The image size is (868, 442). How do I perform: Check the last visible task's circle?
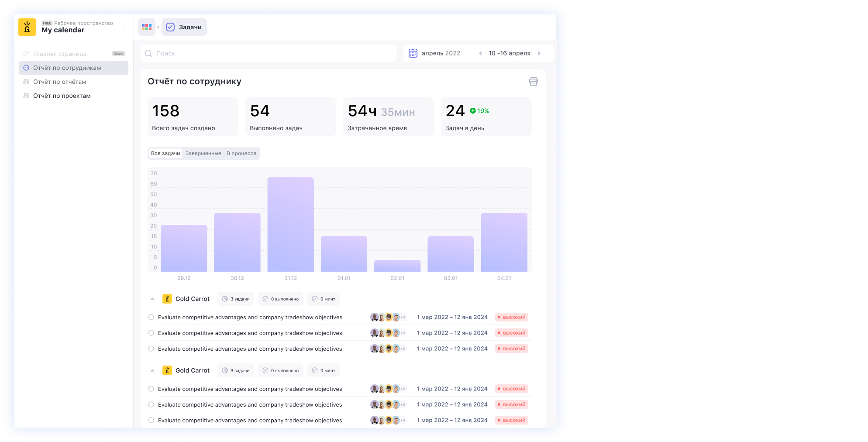click(151, 420)
